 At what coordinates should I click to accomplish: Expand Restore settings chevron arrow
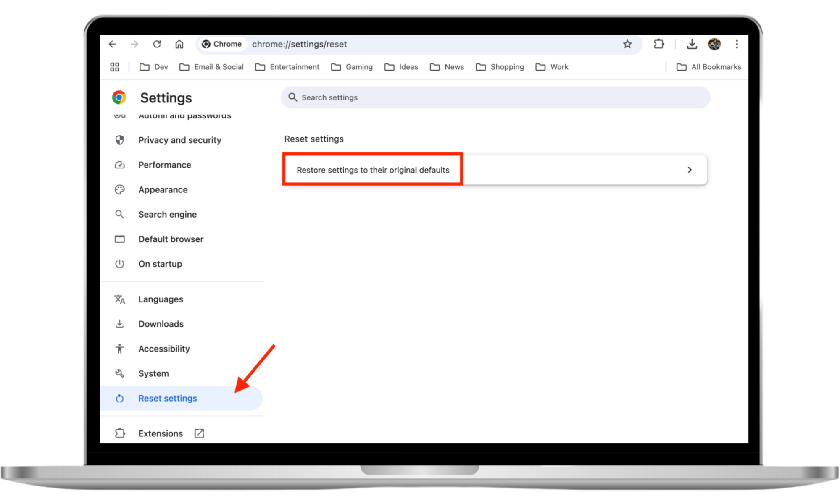689,170
